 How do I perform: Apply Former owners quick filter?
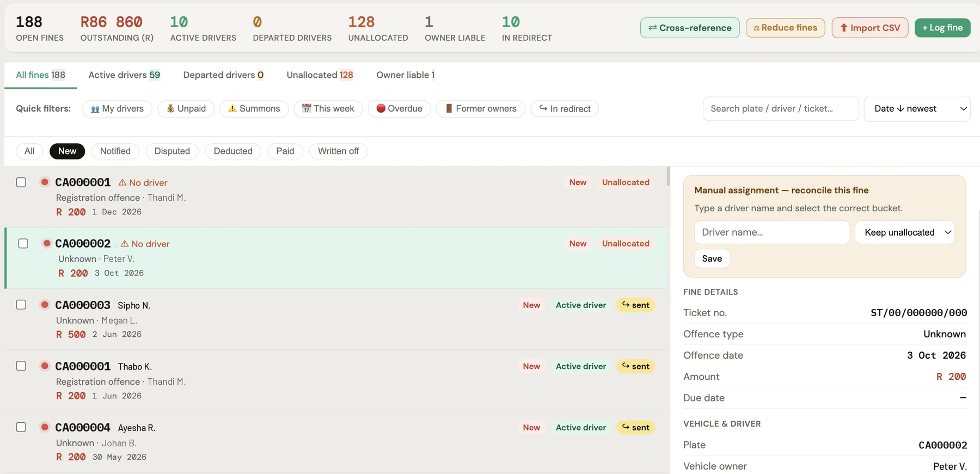[480, 109]
